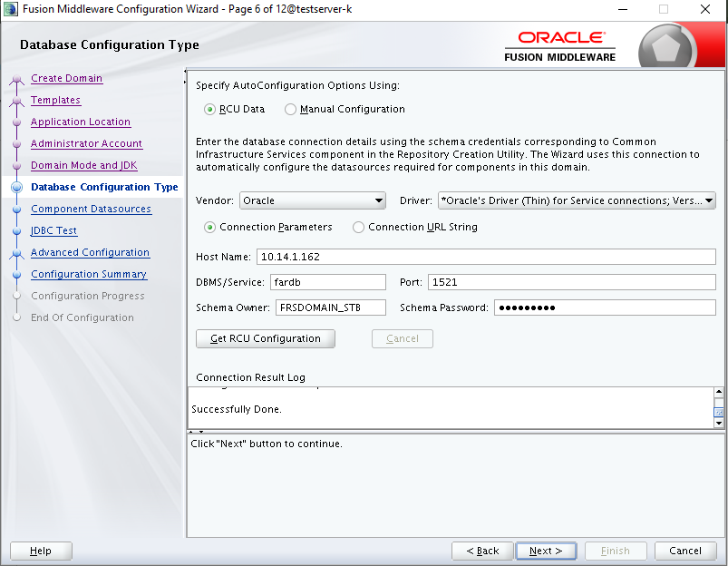Screen dimensions: 728x566
Task: Click the Application Location step bullet icon
Action: (x=16, y=122)
